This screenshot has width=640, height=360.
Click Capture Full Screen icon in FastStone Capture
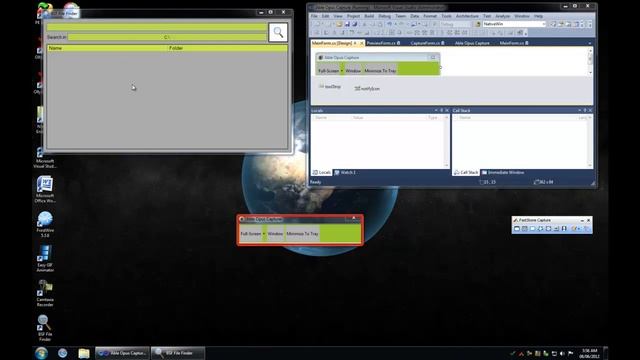[x=548, y=229]
